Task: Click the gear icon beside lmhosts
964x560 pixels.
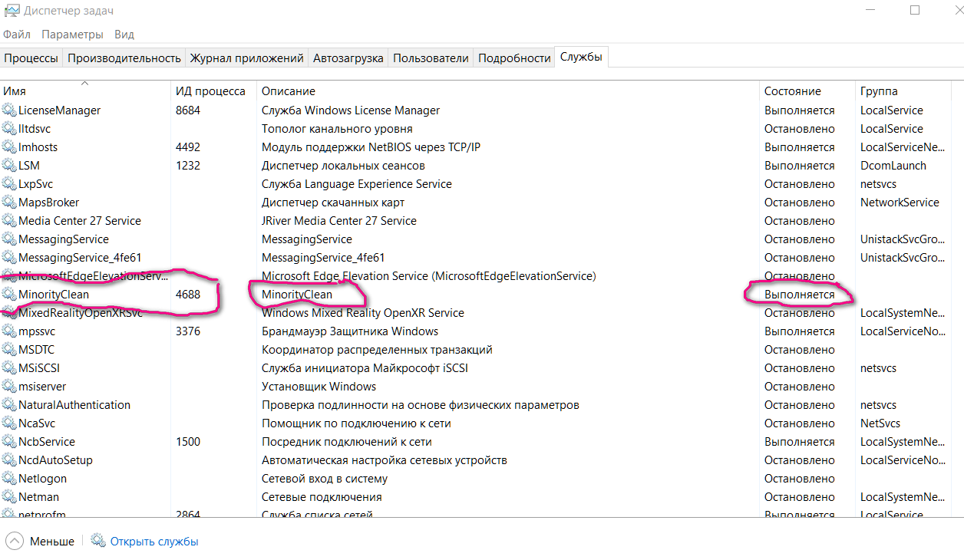Action: pos(9,147)
